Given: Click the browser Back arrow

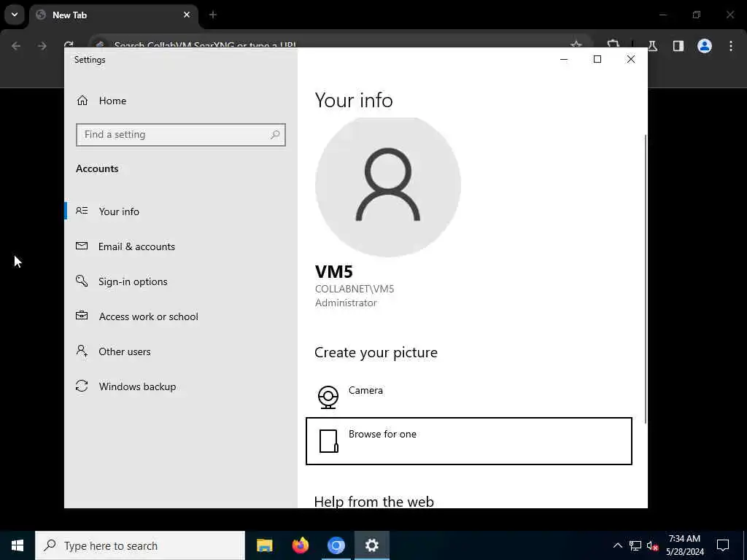Looking at the screenshot, I should tap(16, 46).
